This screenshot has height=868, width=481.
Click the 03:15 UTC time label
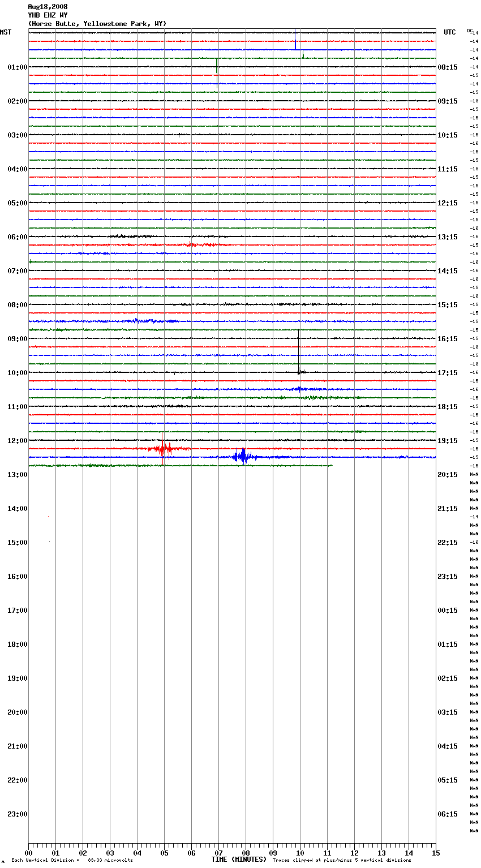(x=448, y=712)
